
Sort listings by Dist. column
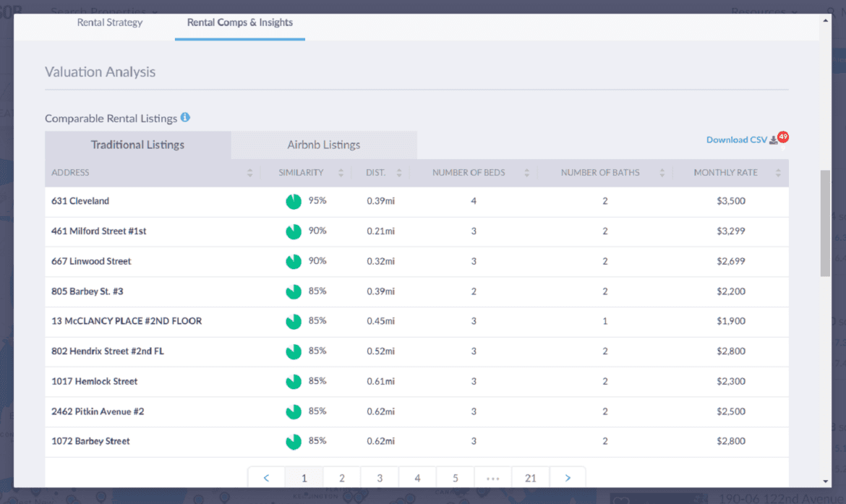[400, 174]
